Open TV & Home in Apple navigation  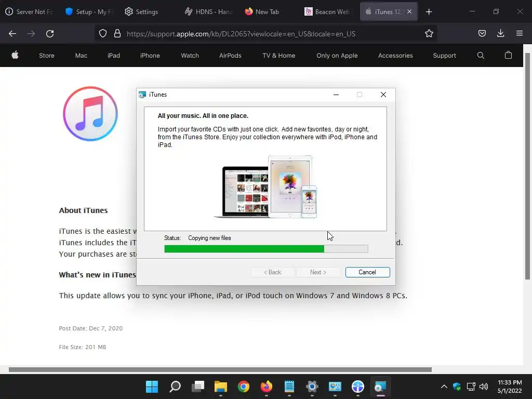pyautogui.click(x=279, y=56)
